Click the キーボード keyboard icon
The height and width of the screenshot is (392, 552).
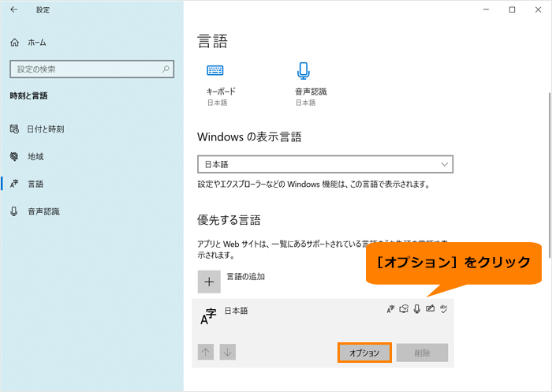[214, 70]
